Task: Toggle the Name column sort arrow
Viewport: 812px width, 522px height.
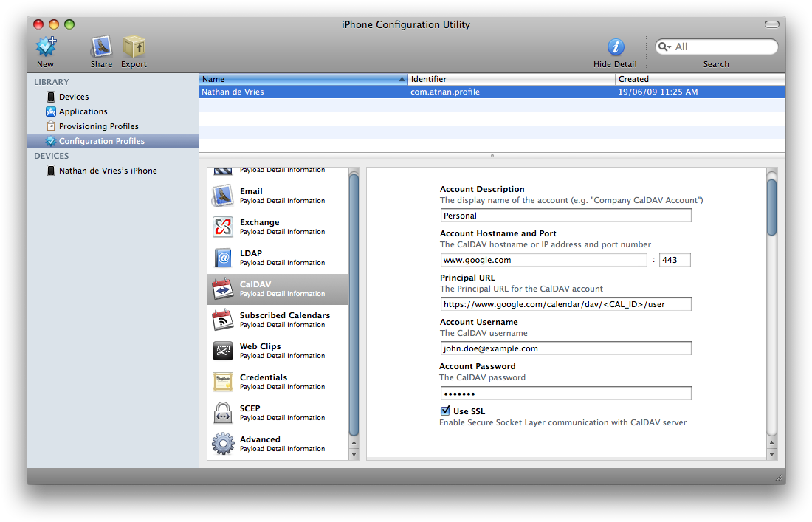Action: coord(402,79)
